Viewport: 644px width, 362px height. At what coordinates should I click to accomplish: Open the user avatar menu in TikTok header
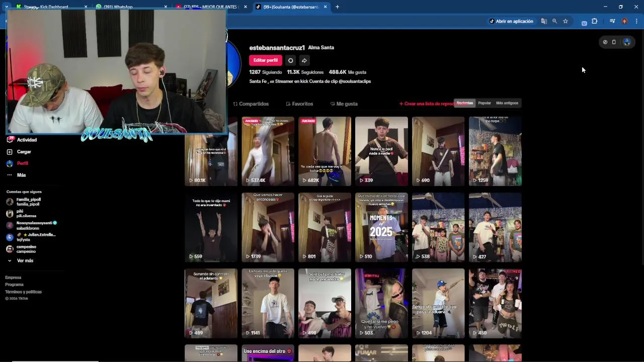pos(627,42)
